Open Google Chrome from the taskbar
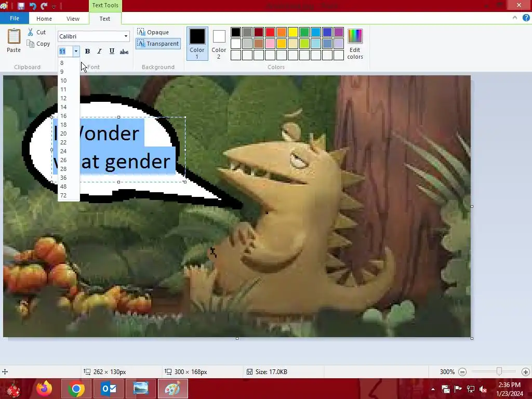This screenshot has width=532, height=399. point(76,389)
